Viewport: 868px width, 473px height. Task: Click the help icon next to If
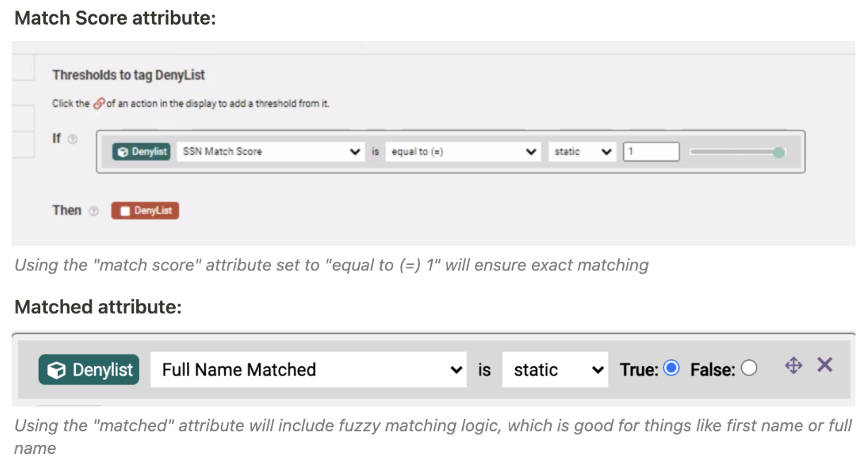(72, 139)
